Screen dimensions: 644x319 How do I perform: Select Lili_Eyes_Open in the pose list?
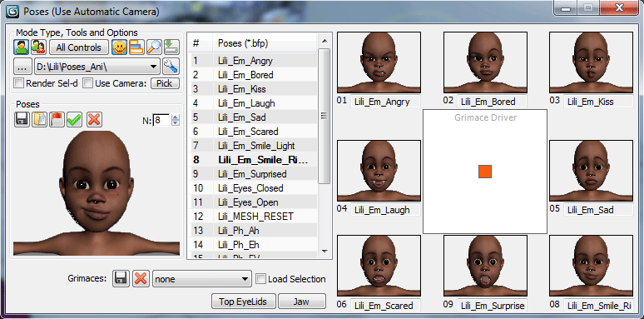[253, 202]
